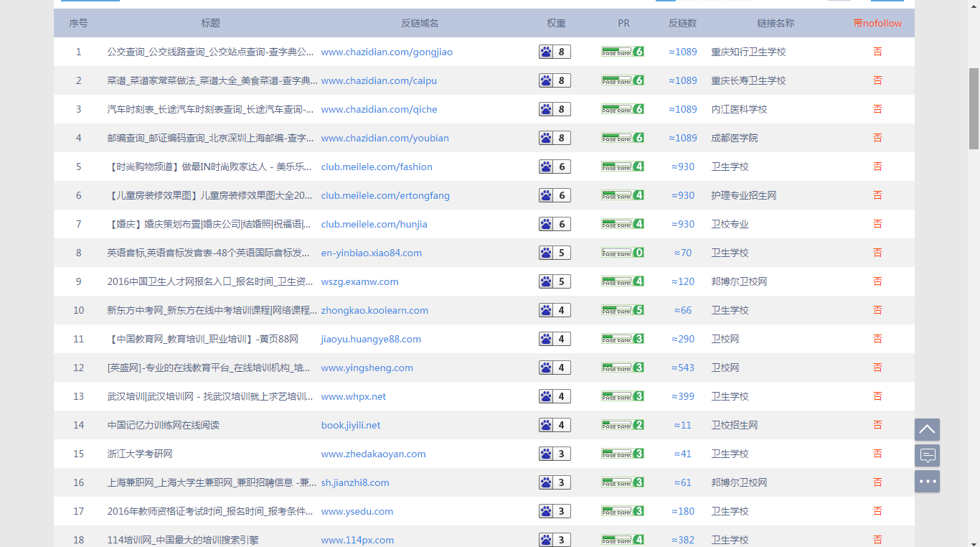Click the 反链数 column header
The width and height of the screenshot is (980, 547).
(682, 23)
